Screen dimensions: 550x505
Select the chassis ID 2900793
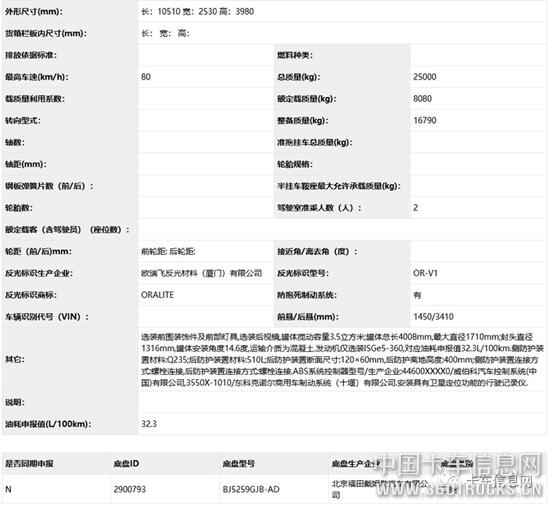click(x=129, y=489)
